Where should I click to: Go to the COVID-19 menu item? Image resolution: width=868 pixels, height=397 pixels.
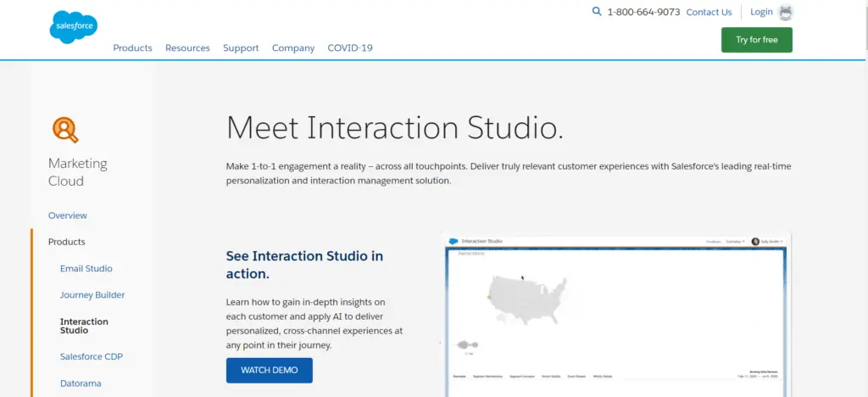[x=350, y=48]
